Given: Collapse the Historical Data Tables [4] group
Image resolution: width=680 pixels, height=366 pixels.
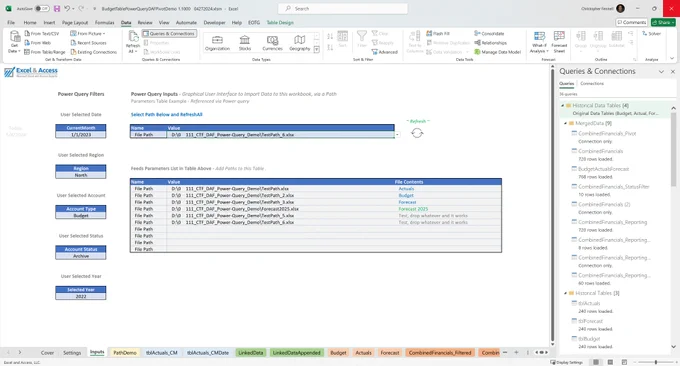Looking at the screenshot, I should pyautogui.click(x=563, y=105).
